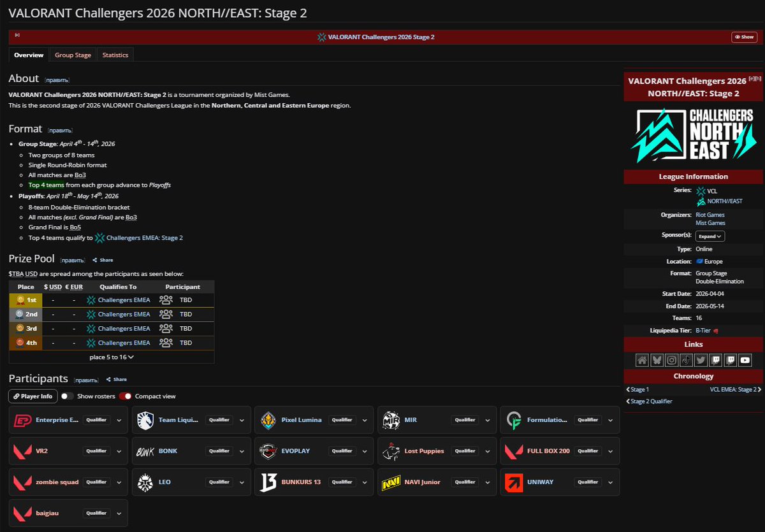The width and height of the screenshot is (765, 532).
Task: Click the TBD participant icon in 2nd place row
Action: coord(166,314)
